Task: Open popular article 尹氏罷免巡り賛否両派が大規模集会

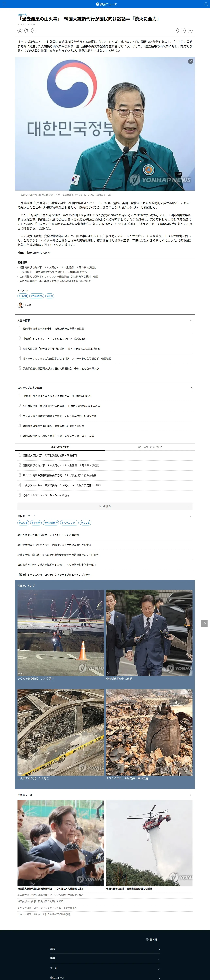Action: [x=61, y=368]
